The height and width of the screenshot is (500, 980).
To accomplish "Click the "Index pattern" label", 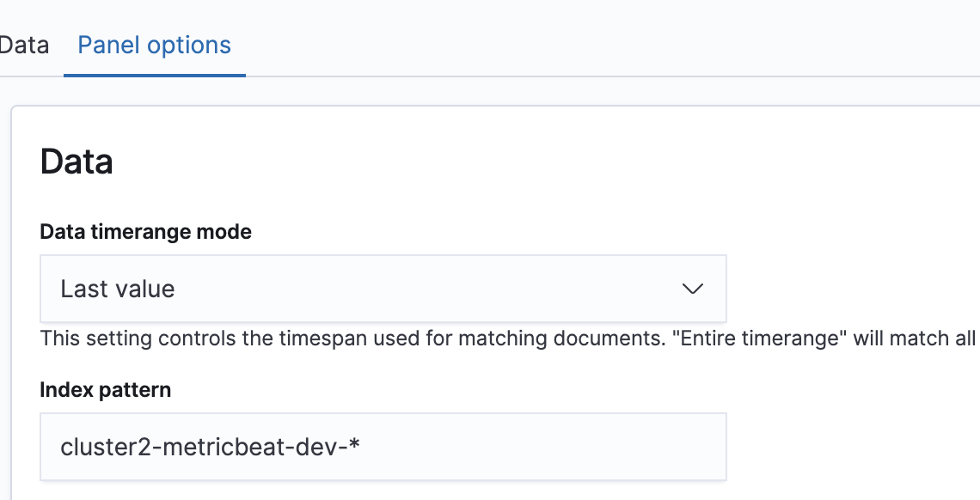I will pyautogui.click(x=105, y=390).
